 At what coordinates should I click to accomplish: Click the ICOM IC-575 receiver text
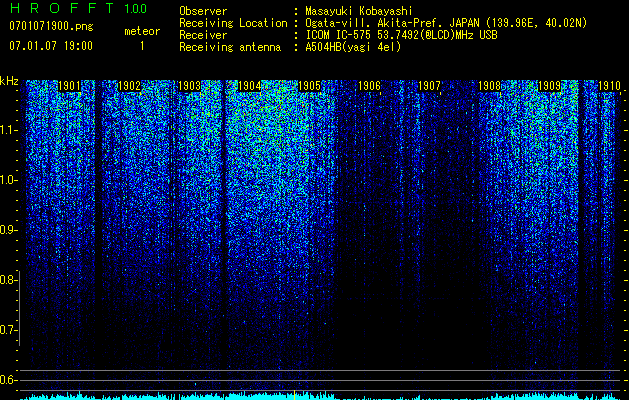(401, 35)
